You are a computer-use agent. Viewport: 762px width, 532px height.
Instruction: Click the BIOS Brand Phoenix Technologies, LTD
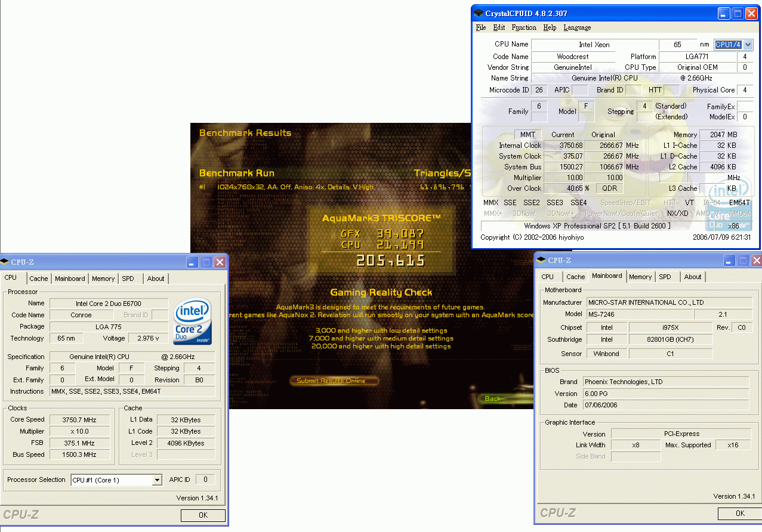click(x=665, y=382)
